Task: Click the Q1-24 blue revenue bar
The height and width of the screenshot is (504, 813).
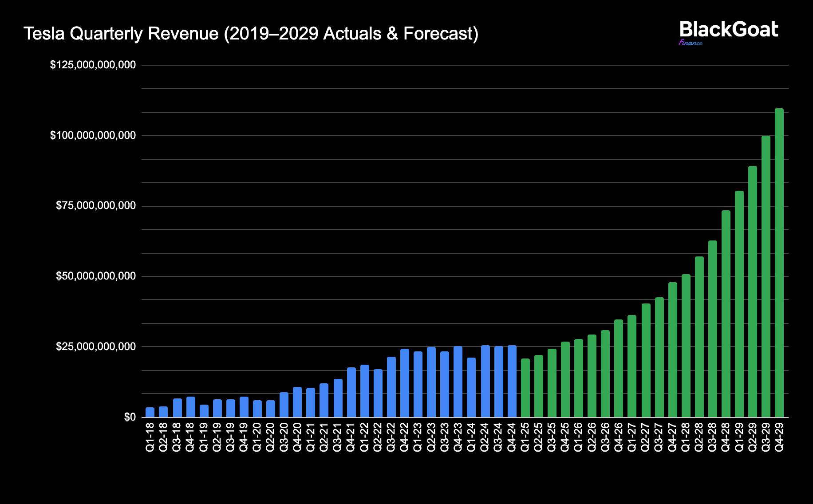Action: pyautogui.click(x=471, y=387)
